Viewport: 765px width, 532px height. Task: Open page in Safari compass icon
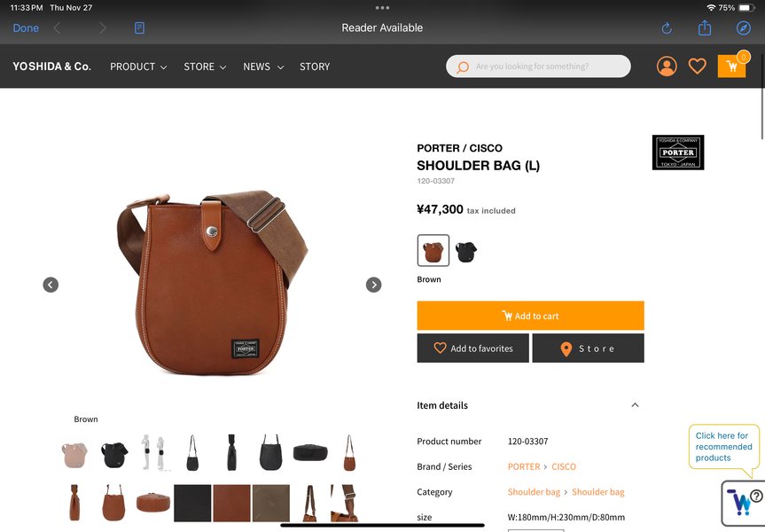(x=743, y=27)
